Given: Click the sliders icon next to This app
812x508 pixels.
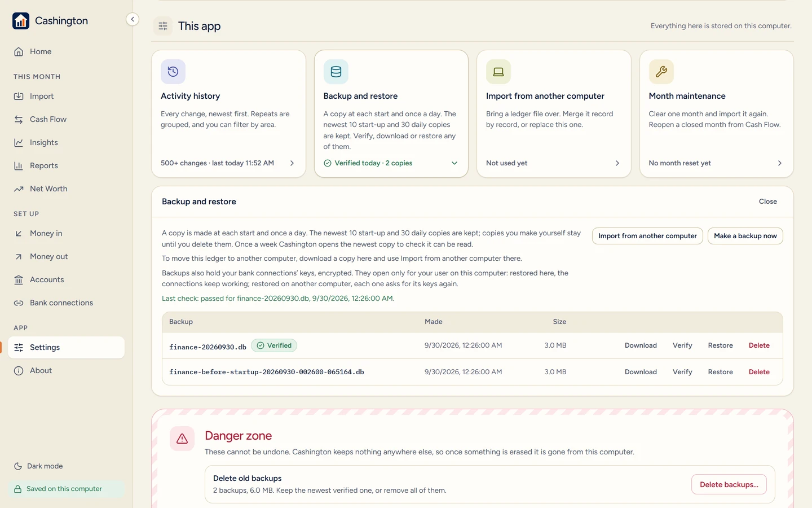Looking at the screenshot, I should 163,26.
